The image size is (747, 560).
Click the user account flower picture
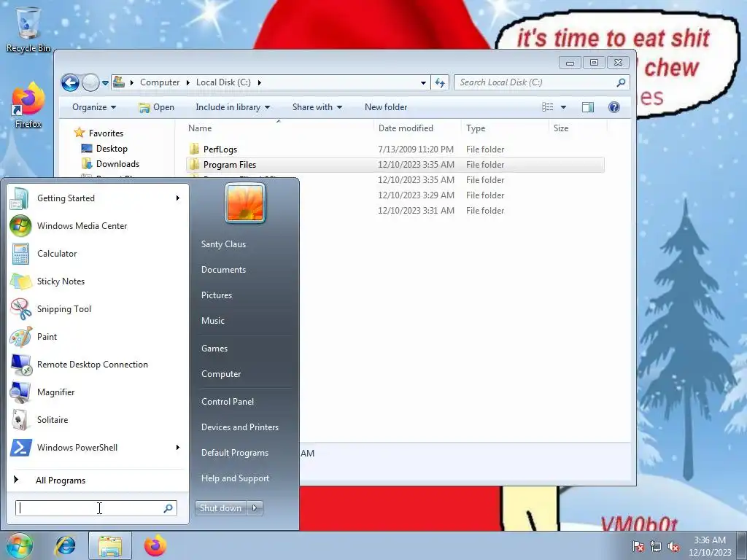pos(245,203)
